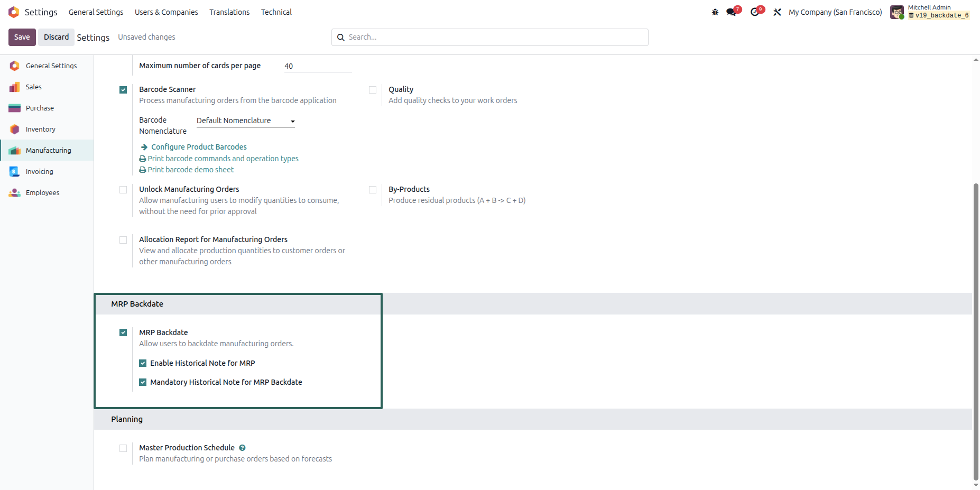Click the developer tools wrench icon
This screenshot has height=490, width=980.
tap(777, 12)
